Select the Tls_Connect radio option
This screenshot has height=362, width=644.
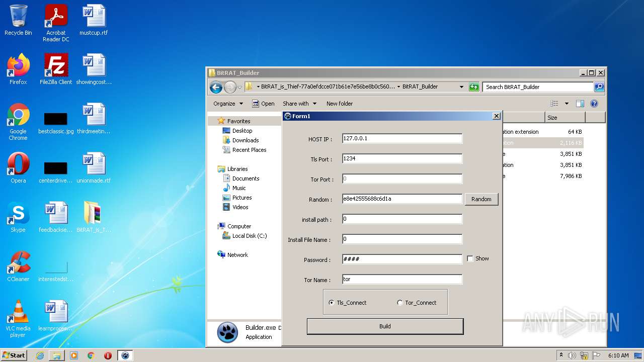pyautogui.click(x=331, y=303)
